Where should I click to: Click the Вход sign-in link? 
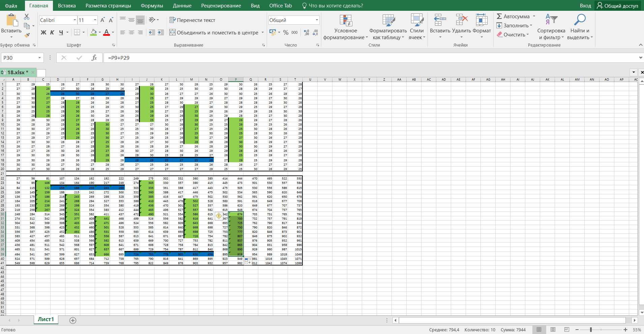(x=585, y=6)
